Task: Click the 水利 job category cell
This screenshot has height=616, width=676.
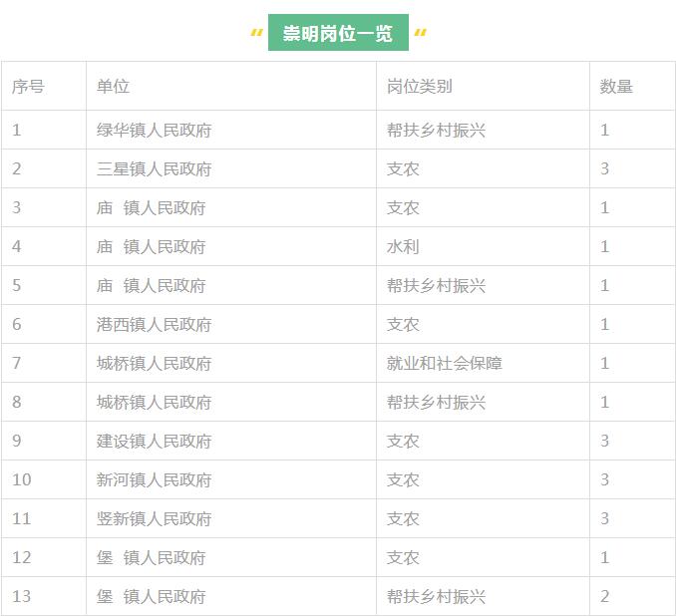Action: [x=403, y=247]
